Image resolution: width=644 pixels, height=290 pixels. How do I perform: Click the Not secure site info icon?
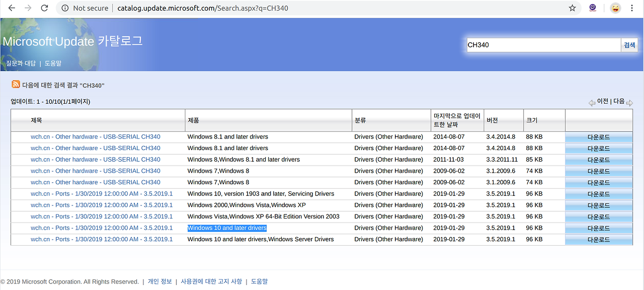click(65, 8)
